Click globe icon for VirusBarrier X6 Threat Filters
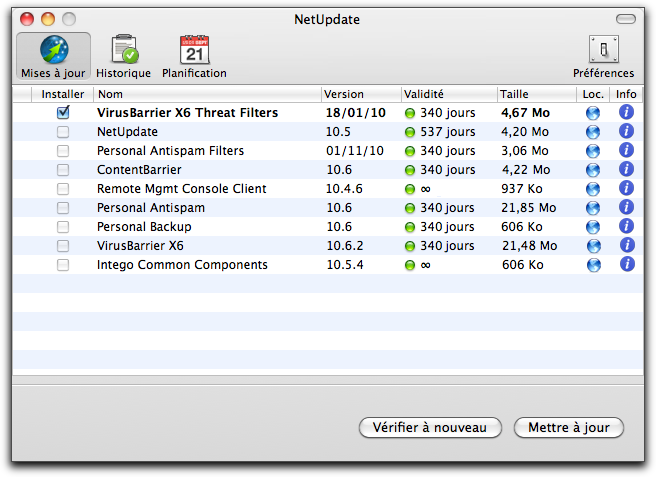 pyautogui.click(x=593, y=113)
